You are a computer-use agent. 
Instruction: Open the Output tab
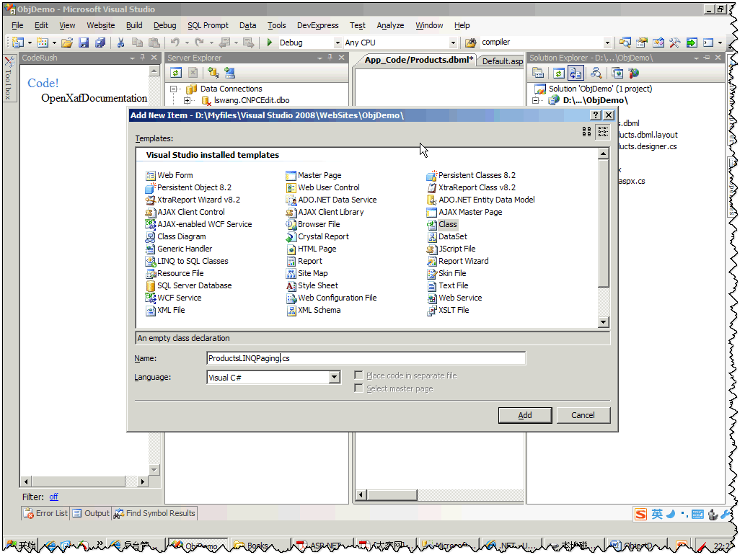(91, 513)
